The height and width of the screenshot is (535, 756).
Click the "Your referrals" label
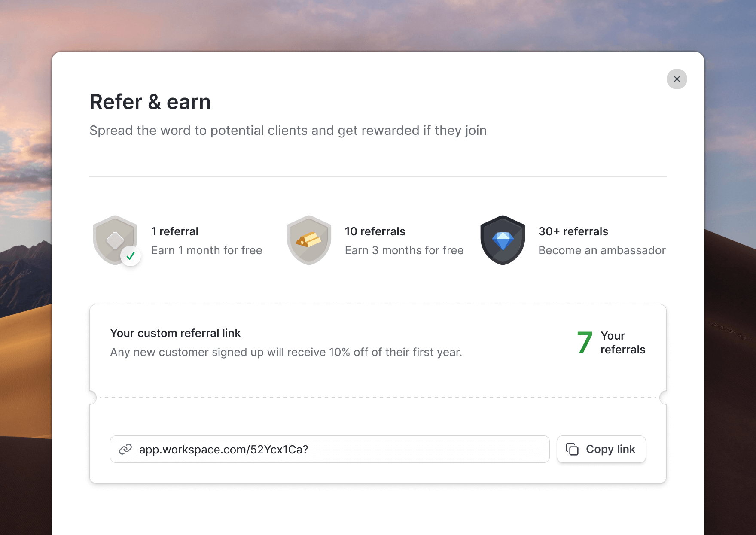tap(622, 343)
